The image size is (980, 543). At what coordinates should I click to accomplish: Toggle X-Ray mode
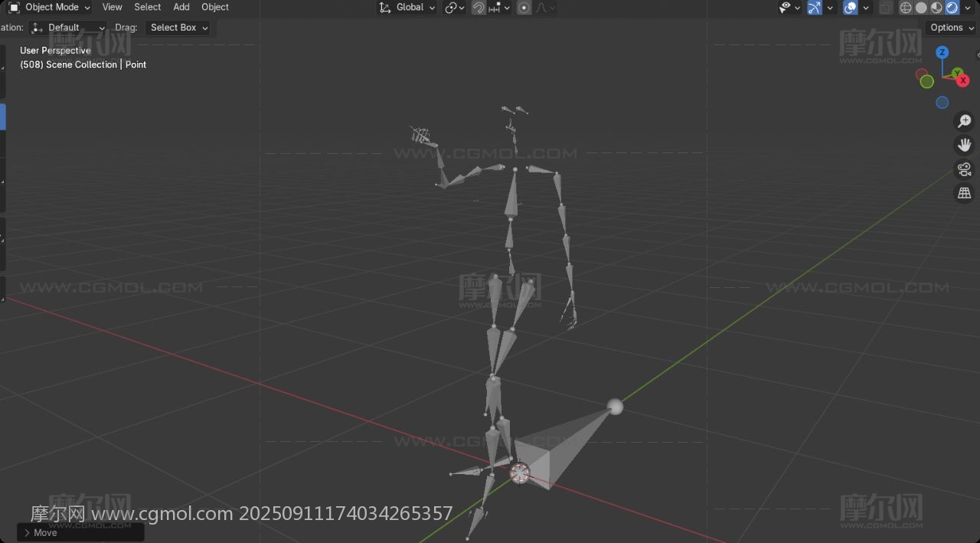click(886, 8)
